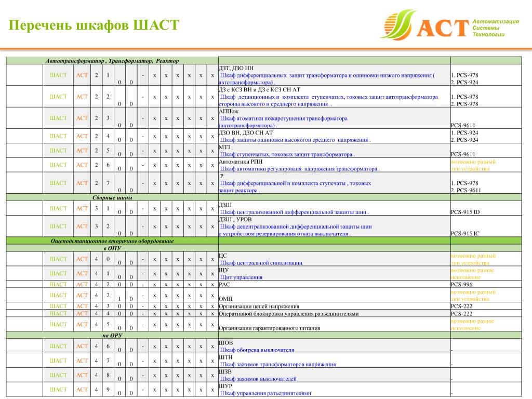Open link 'Шкаф защиты ошиновки высокого и среднего напряжения'
This screenshot has width=532, height=399.
click(x=295, y=140)
